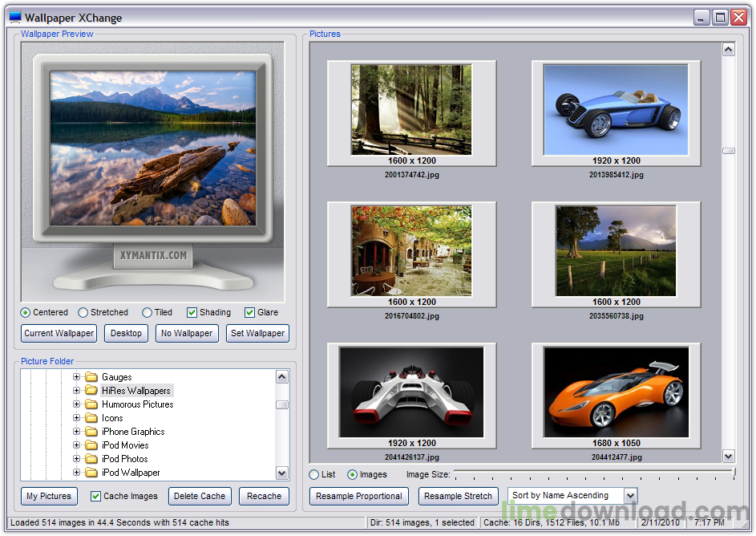Switch pictures view to List
756x536 pixels.
point(314,475)
